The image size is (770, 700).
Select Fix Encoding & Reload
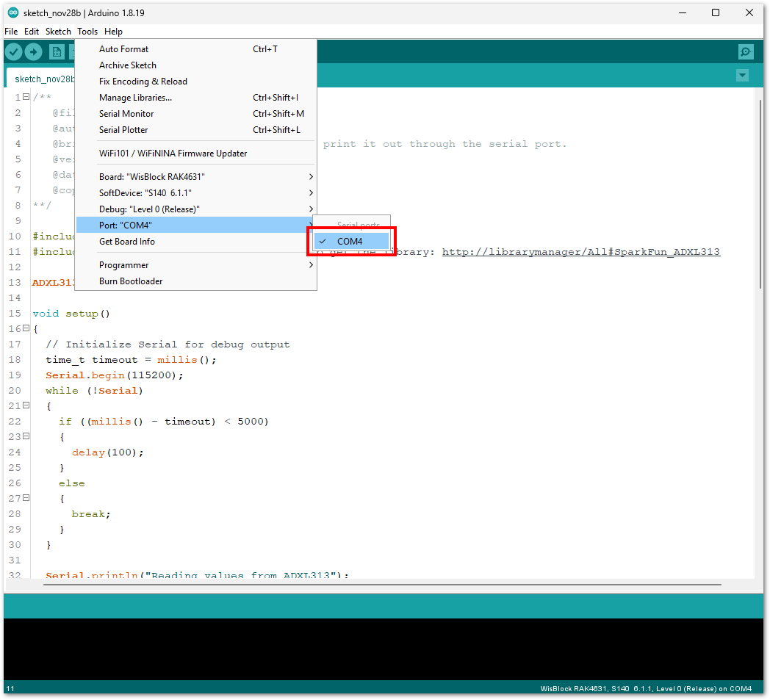[195, 82]
